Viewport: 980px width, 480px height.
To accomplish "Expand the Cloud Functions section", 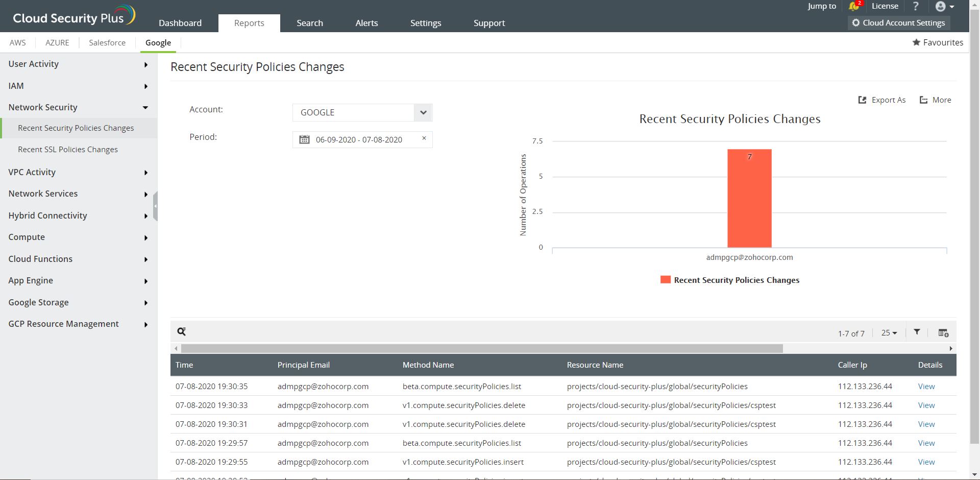I will pyautogui.click(x=79, y=259).
